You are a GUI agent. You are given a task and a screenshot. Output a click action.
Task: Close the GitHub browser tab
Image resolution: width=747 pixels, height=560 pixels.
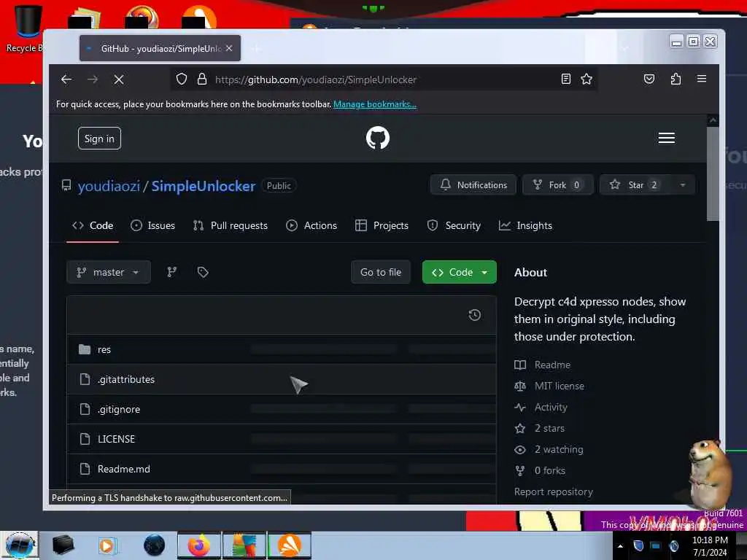[229, 48]
